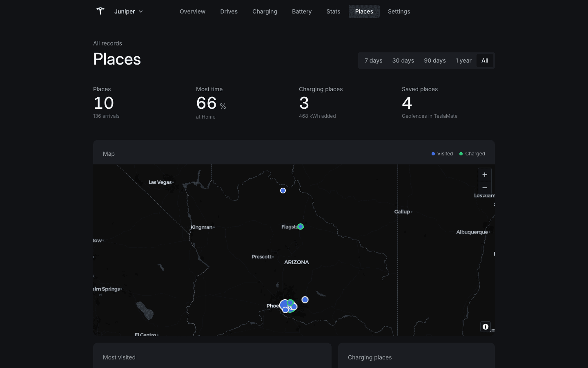Click the blue Visited legend dot
The height and width of the screenshot is (368, 588).
[433, 154]
